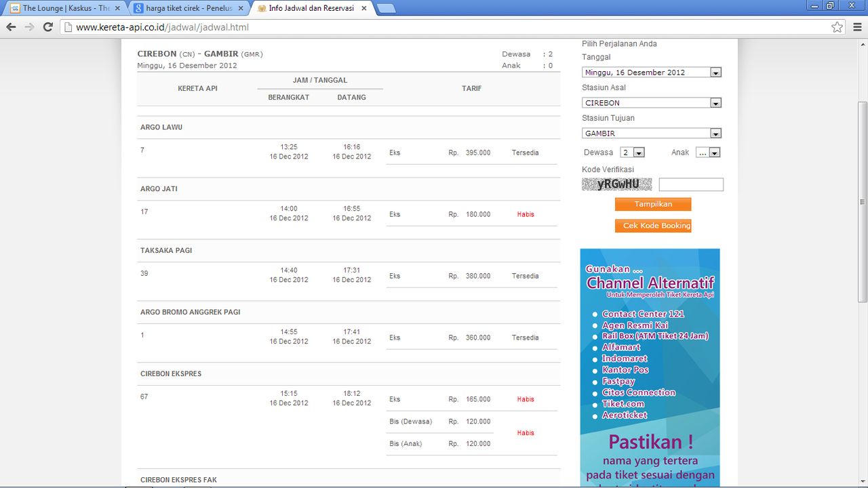
Task: Click the KERETA API column header
Action: click(x=197, y=88)
